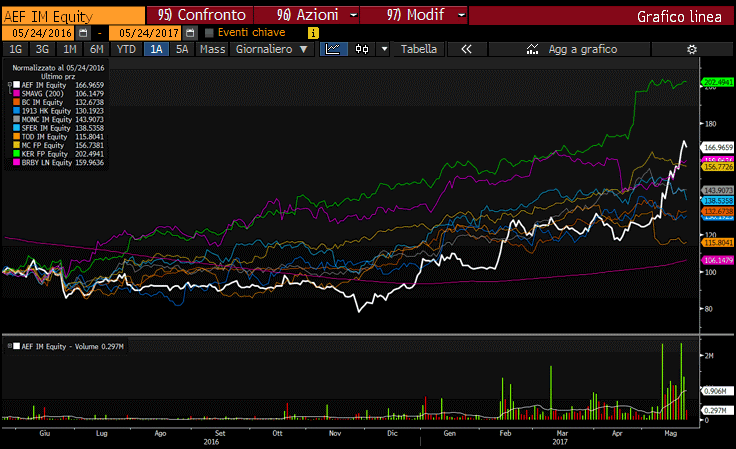The image size is (736, 449).
Task: Enable the Eventi chiave checkbox
Action: coord(209,33)
